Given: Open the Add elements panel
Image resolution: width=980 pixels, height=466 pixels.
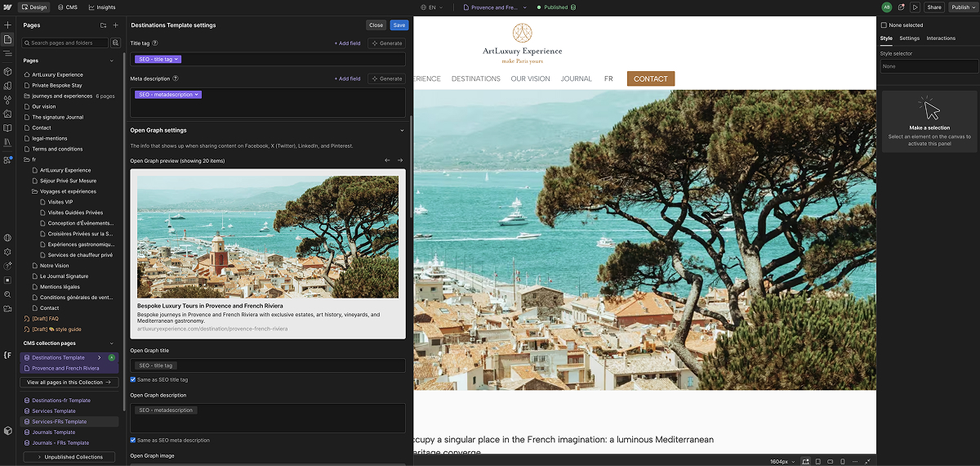Looking at the screenshot, I should pos(7,25).
